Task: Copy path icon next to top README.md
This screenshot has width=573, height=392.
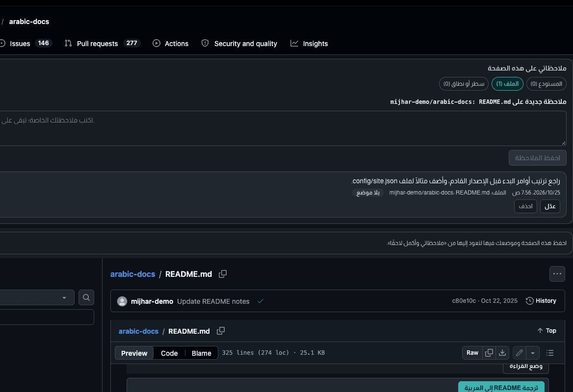Action: pos(223,274)
